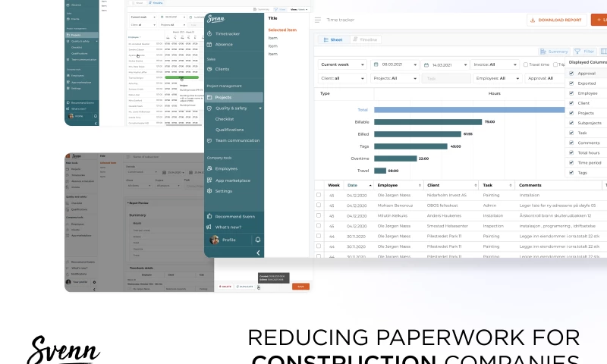Open the Approval: All dropdown

[x=546, y=78]
